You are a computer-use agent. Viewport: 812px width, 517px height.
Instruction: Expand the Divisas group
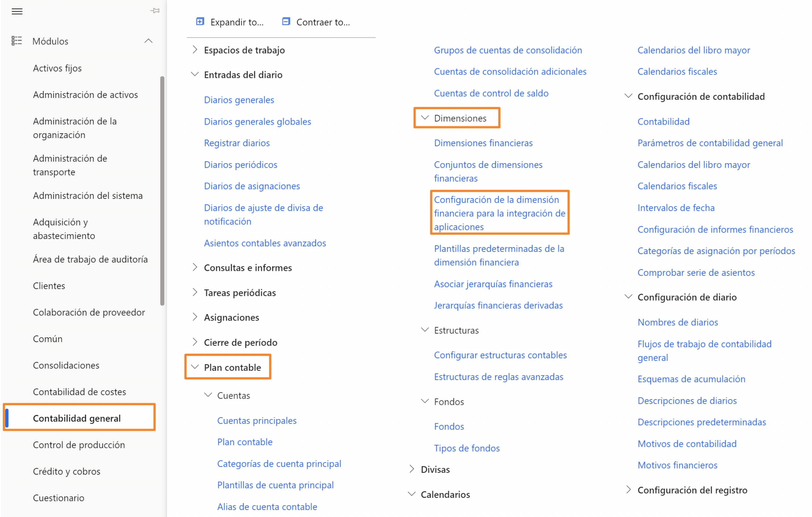(411, 469)
